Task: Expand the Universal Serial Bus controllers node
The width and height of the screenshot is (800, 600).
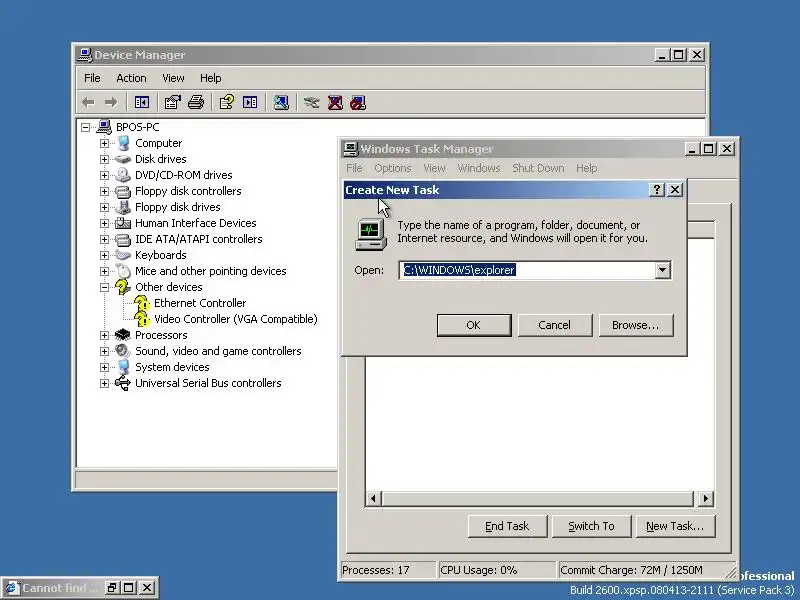Action: tap(105, 383)
